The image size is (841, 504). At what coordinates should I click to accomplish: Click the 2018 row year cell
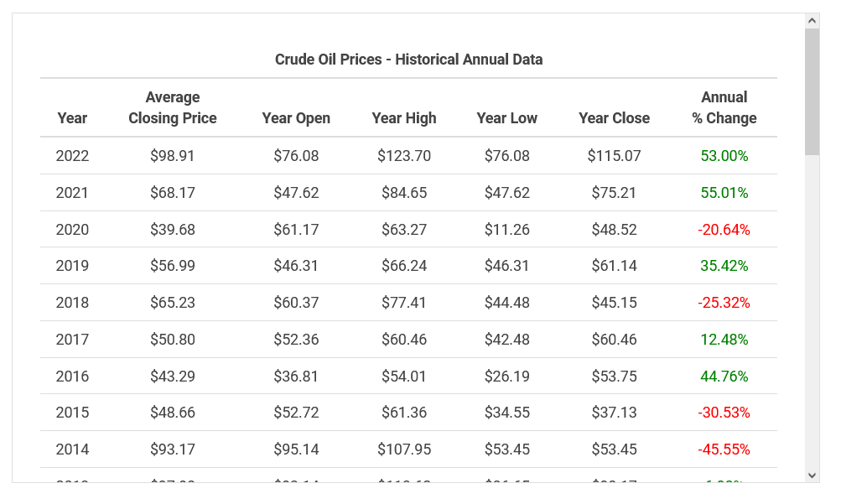[72, 303]
